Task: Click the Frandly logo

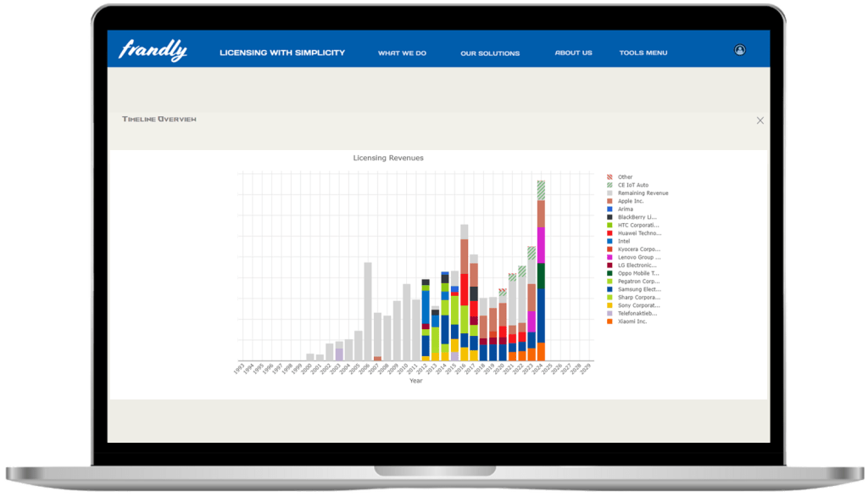Action: (153, 51)
